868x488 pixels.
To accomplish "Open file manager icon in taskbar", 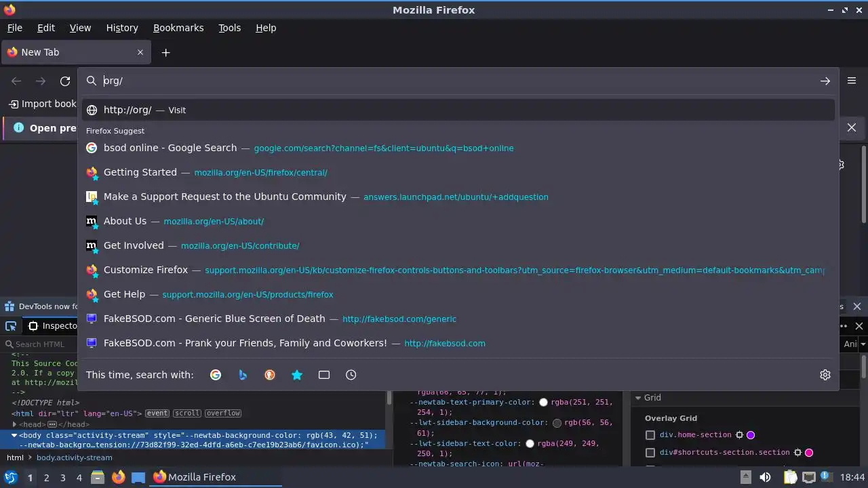I will tap(98, 477).
